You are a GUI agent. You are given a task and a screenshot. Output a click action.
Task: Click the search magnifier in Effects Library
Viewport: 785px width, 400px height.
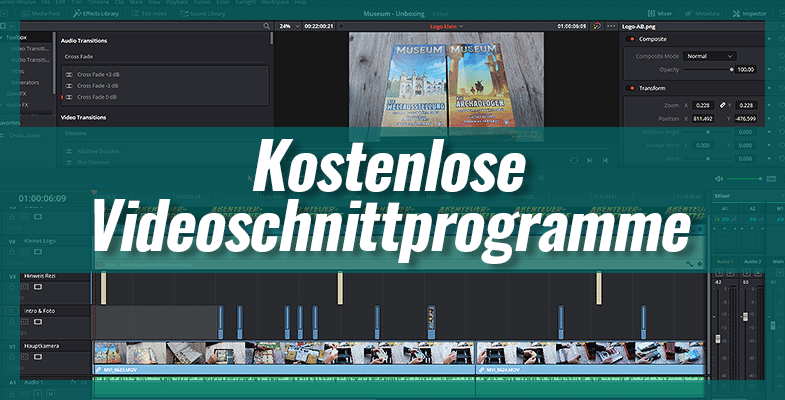(266, 26)
